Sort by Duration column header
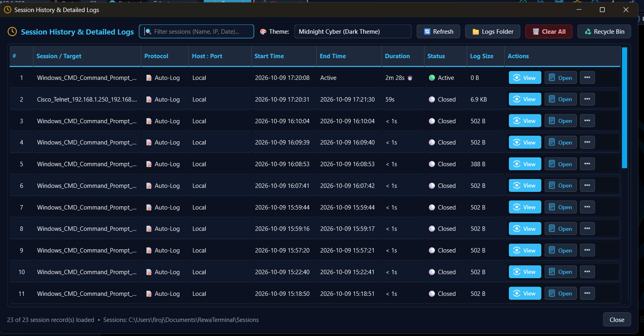Image resolution: width=644 pixels, height=336 pixels. click(x=403, y=56)
